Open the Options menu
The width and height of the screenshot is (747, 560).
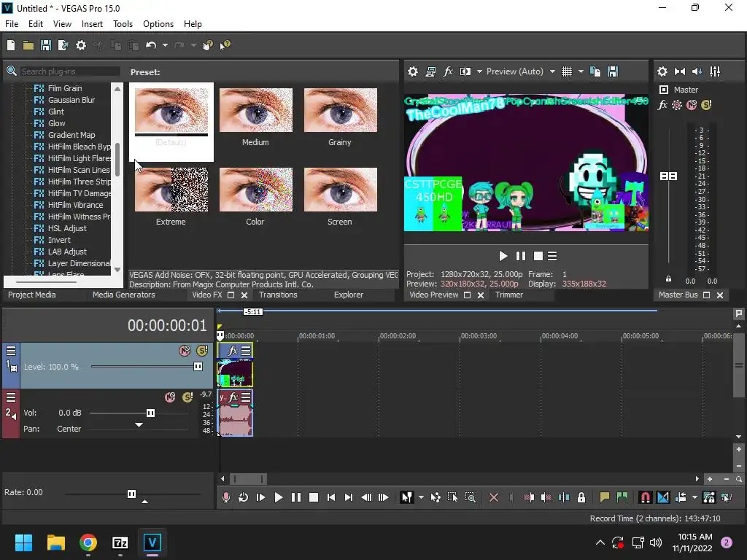(158, 24)
